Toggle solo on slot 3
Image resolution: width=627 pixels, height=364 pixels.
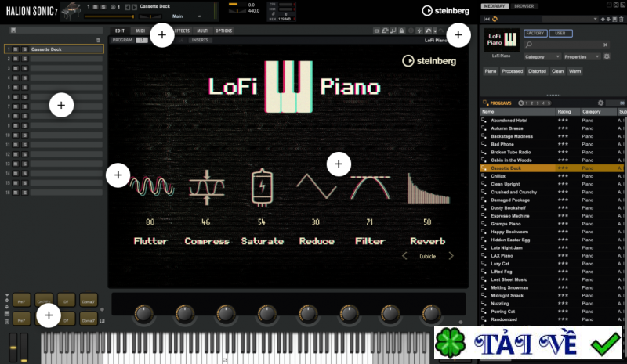click(25, 68)
